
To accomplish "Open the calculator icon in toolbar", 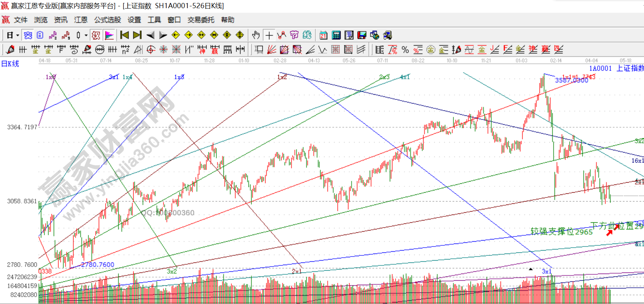I will (x=336, y=35).
